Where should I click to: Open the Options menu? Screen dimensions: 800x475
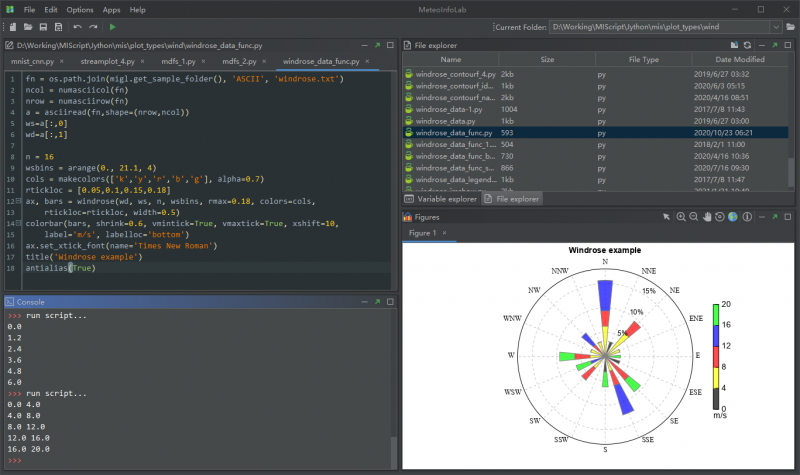click(80, 9)
